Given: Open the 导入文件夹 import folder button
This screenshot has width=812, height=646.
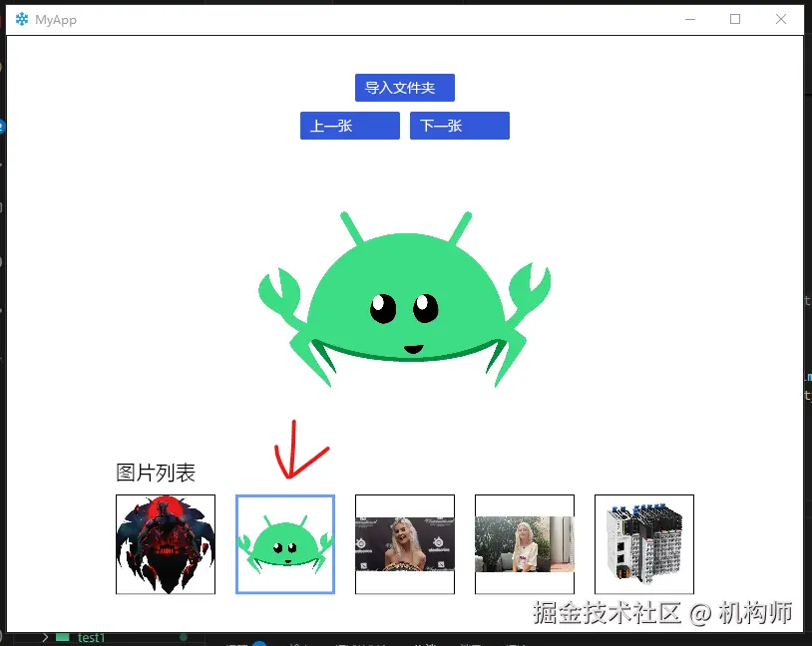Looking at the screenshot, I should (404, 88).
